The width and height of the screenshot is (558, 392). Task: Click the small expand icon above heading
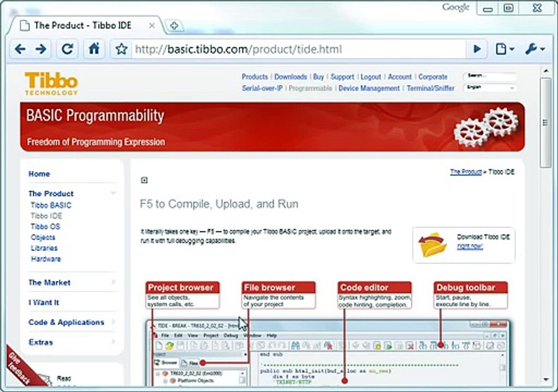[144, 180]
